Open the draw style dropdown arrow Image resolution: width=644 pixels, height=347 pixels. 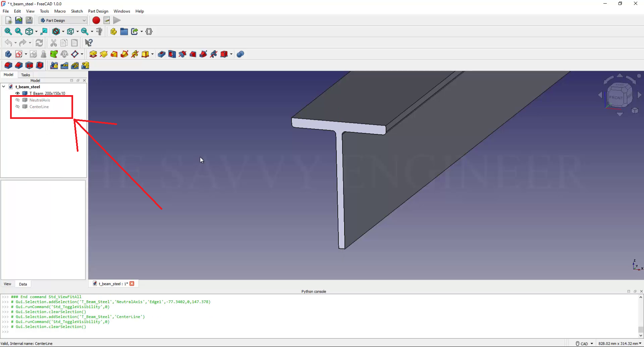click(63, 31)
